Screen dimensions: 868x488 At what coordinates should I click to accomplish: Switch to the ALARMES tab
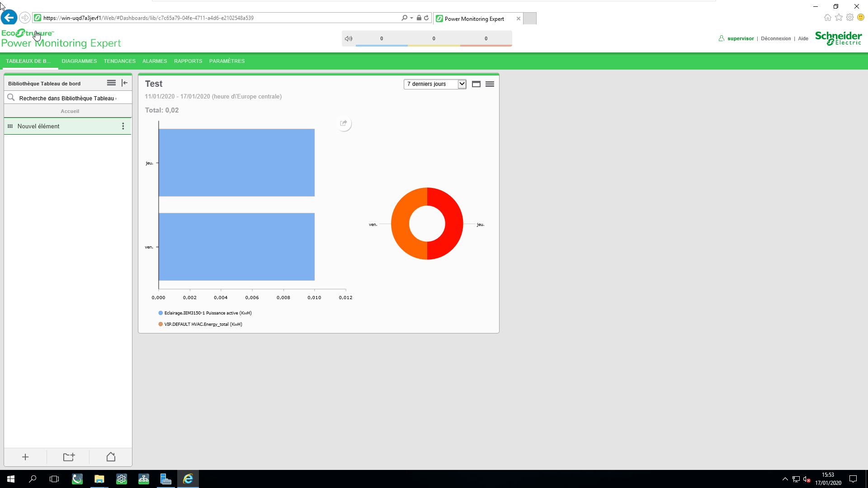point(155,61)
